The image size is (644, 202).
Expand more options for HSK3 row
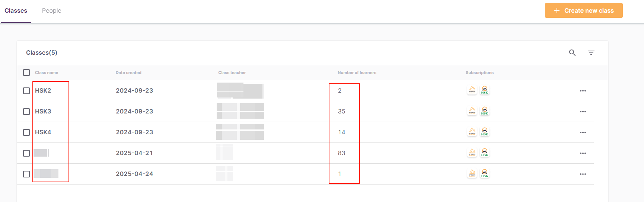[x=583, y=112]
